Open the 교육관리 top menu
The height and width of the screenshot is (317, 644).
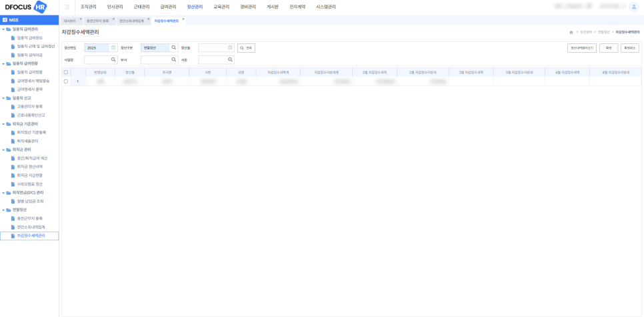coord(221,7)
